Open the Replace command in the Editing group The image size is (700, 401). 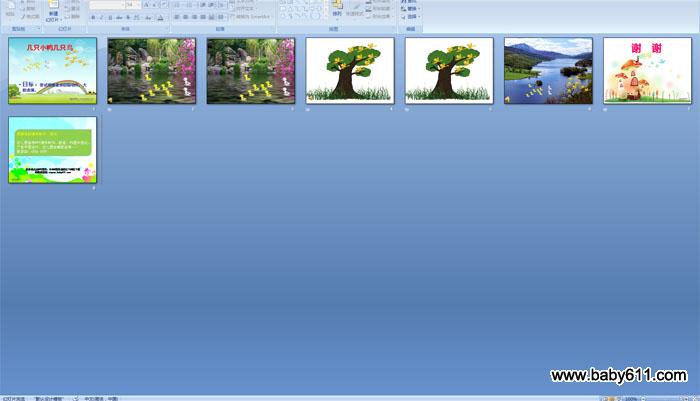[x=411, y=8]
